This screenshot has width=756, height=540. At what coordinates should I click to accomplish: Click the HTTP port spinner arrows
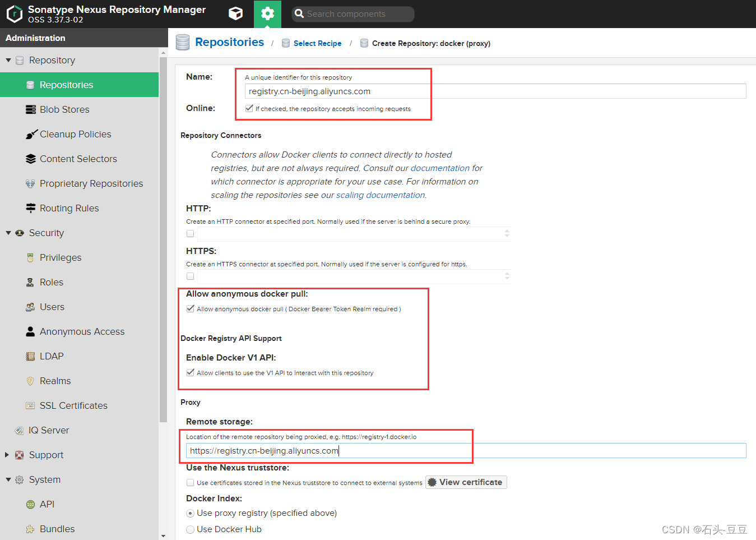507,233
